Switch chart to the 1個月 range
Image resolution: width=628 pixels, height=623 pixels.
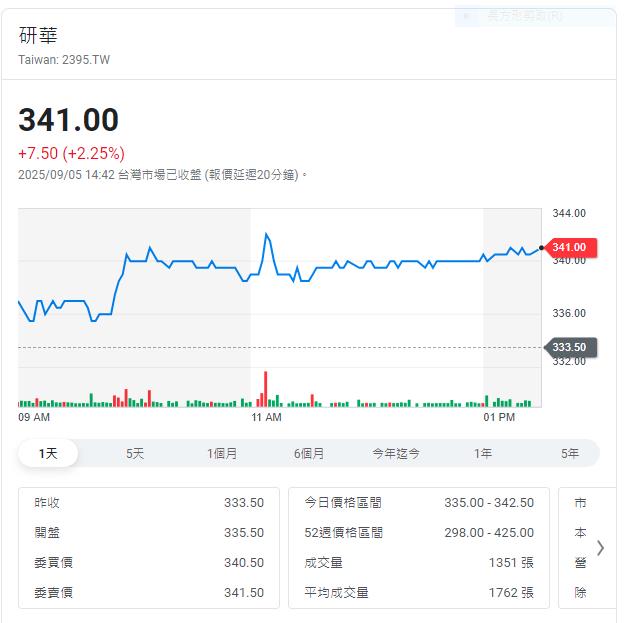coord(222,453)
